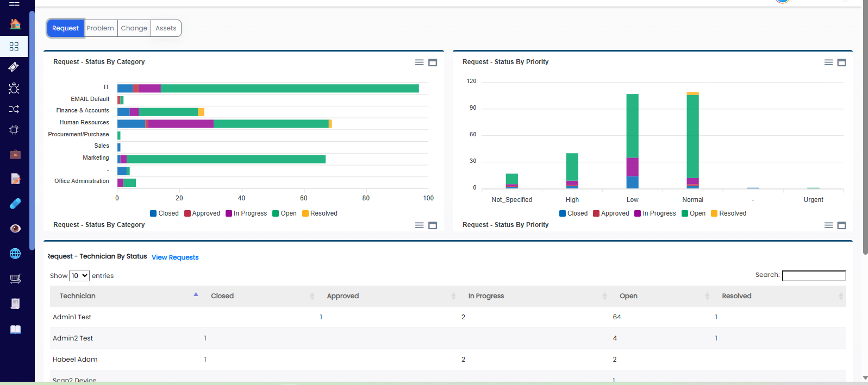Screen dimensions: 868x385
Task: Maximize the chart panel above the IT category bars
Action: (433, 62)
